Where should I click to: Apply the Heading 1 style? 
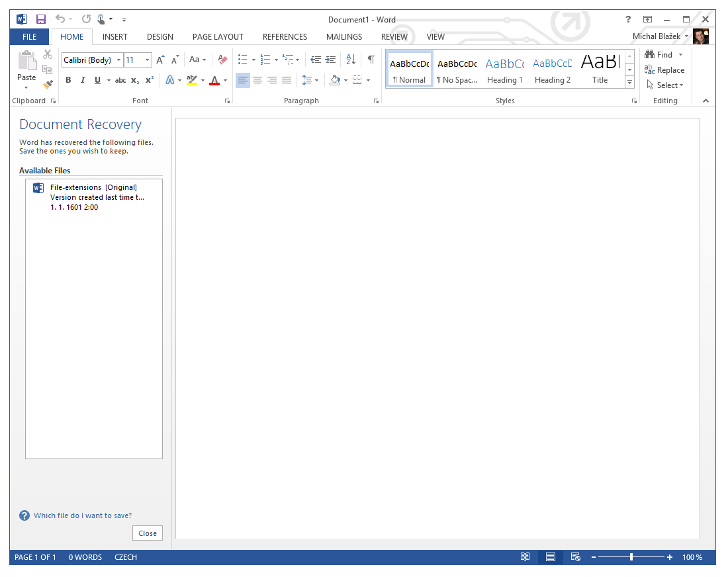[x=505, y=68]
